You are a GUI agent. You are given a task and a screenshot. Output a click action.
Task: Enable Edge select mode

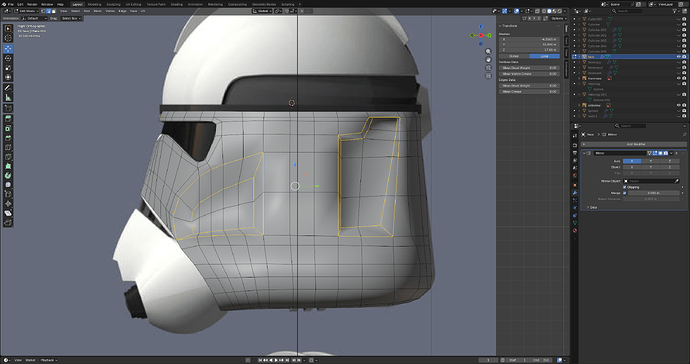(48, 11)
